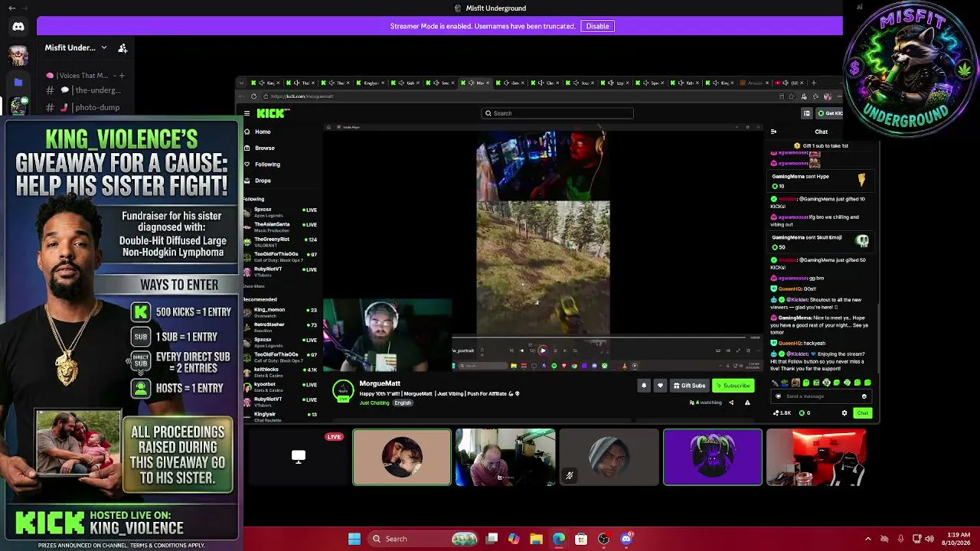Click the Kick logo in the stream
980x551 pixels.
coord(273,113)
